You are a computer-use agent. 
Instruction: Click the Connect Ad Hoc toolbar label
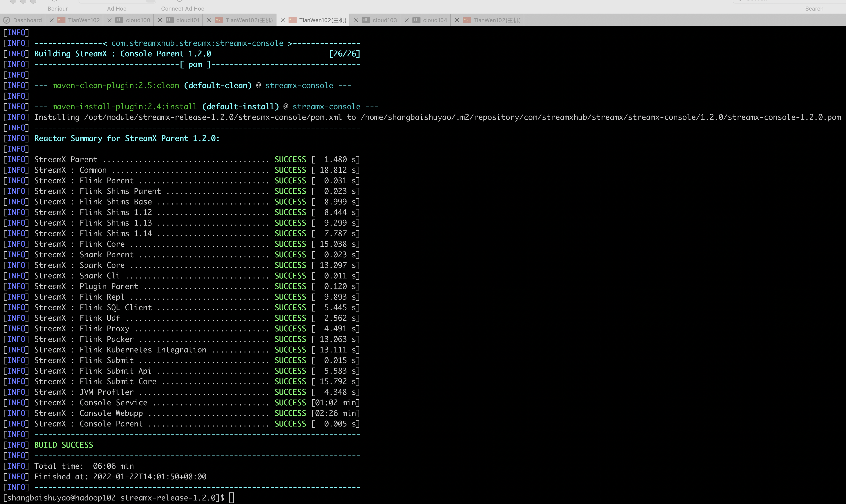183,9
